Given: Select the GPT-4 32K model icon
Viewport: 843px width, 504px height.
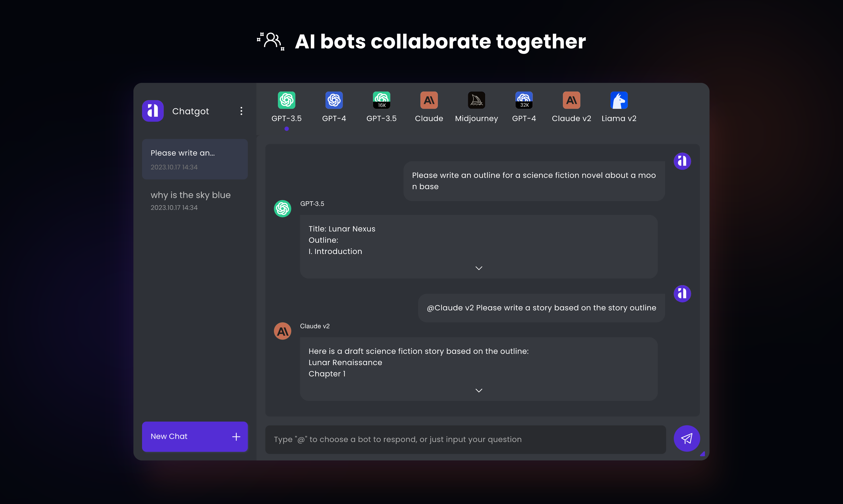Looking at the screenshot, I should point(524,100).
